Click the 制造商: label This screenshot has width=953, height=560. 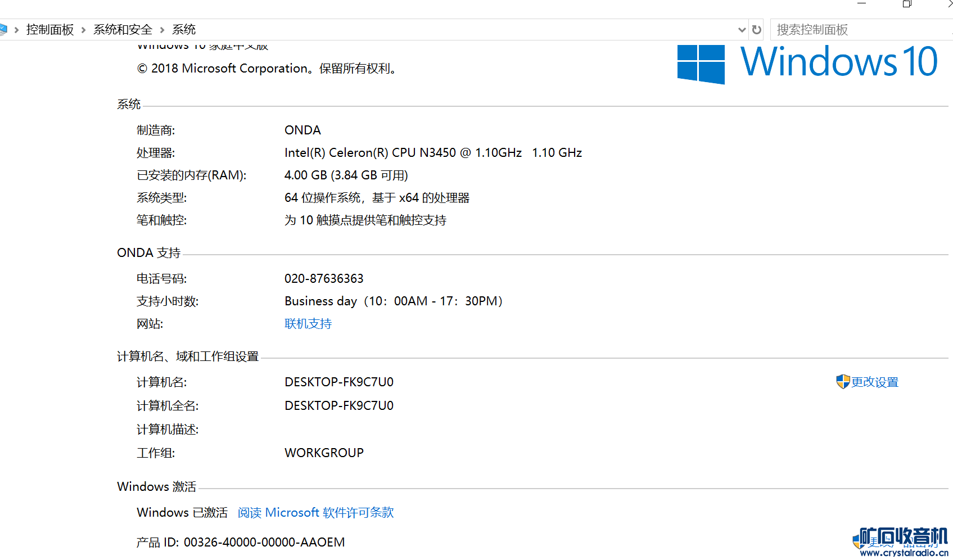click(x=156, y=130)
